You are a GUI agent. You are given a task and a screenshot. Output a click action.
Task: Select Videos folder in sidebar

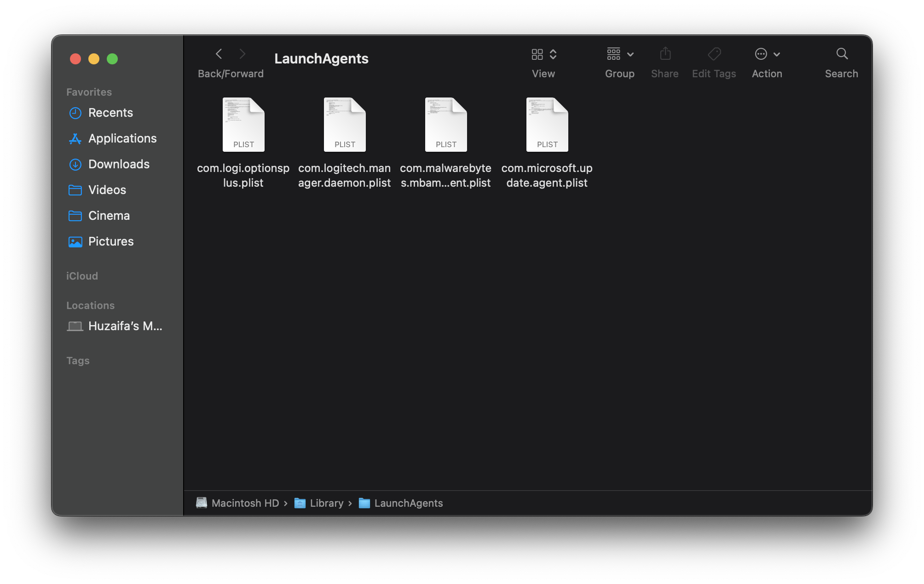coord(107,190)
